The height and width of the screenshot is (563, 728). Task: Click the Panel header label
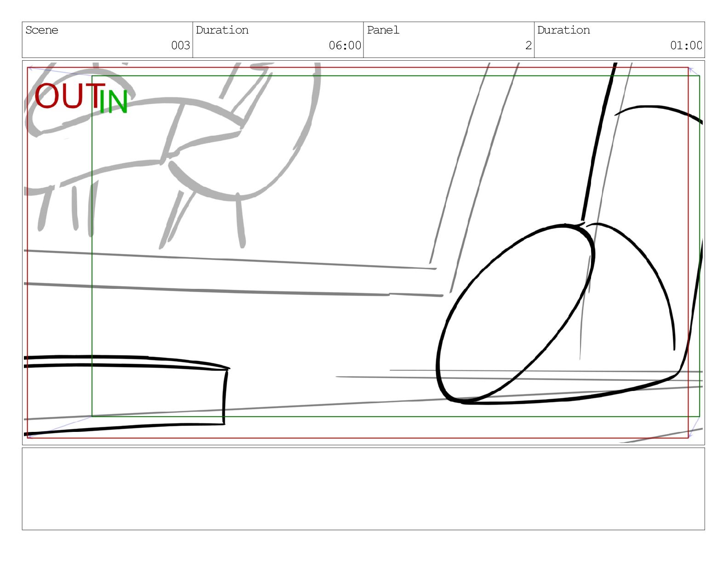pyautogui.click(x=383, y=30)
